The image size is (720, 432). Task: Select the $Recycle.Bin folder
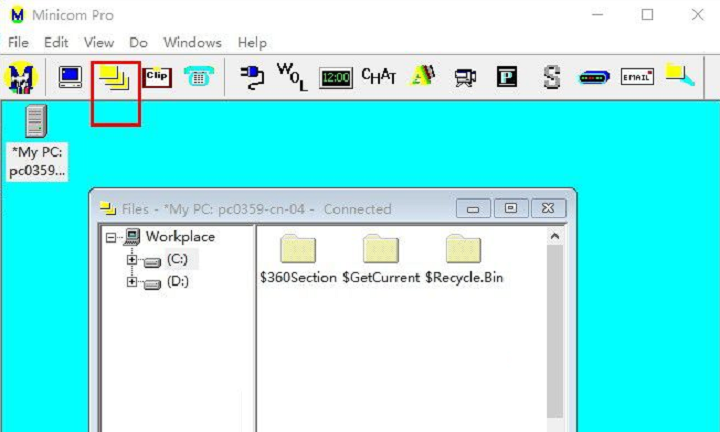tap(463, 250)
